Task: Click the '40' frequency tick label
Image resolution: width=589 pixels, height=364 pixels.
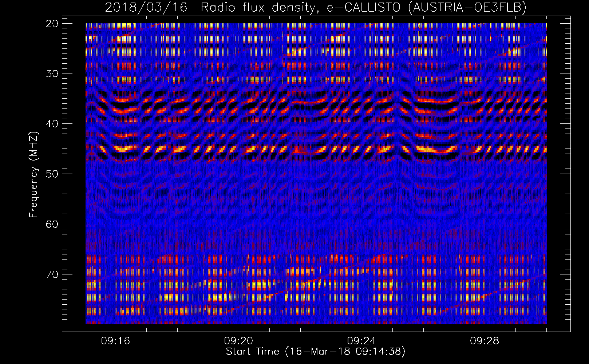Action: [x=52, y=124]
